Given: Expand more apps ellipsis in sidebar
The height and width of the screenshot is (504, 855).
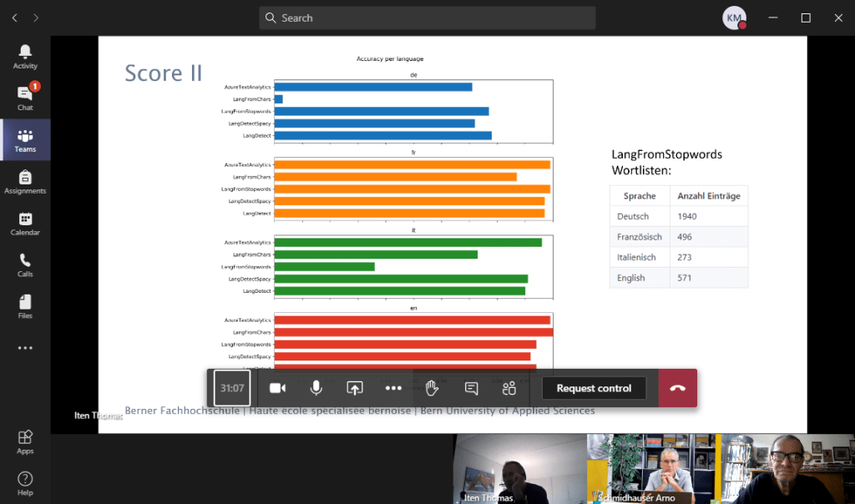Looking at the screenshot, I should click(25, 348).
